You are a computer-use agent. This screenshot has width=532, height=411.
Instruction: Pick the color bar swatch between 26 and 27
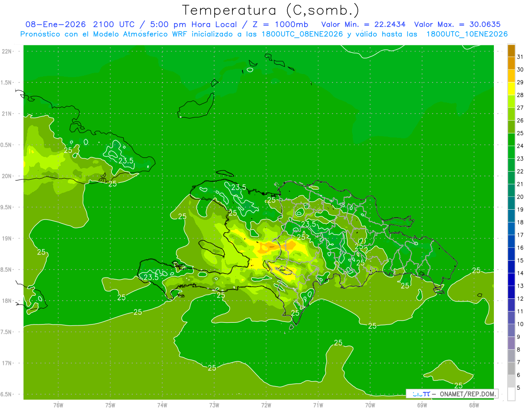[511, 114]
